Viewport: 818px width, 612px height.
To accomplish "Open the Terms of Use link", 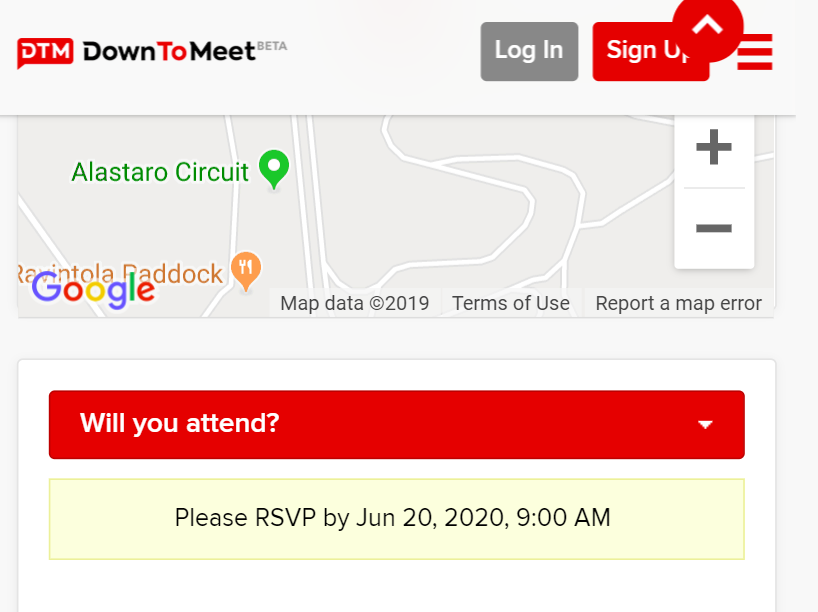I will [511, 303].
